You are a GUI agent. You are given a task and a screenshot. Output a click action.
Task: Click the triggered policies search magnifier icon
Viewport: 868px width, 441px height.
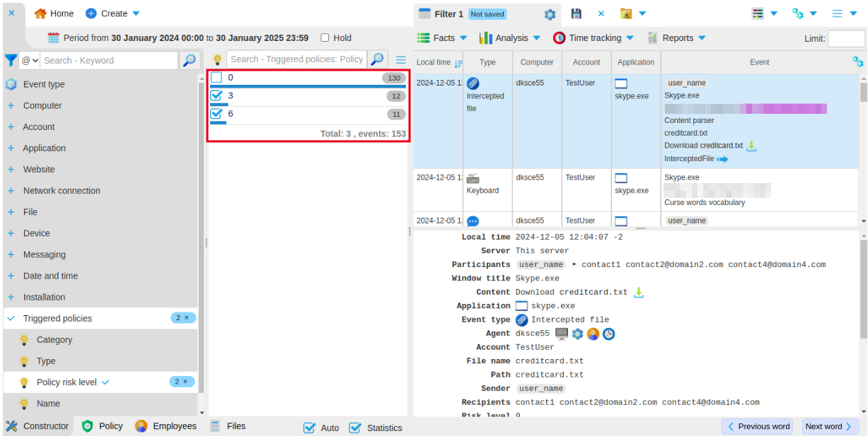pyautogui.click(x=378, y=59)
